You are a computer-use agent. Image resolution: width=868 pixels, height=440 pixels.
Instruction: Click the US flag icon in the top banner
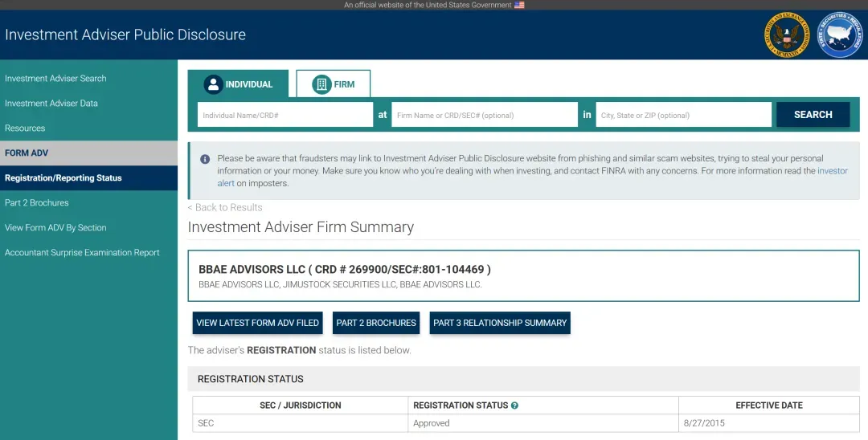[x=519, y=5]
